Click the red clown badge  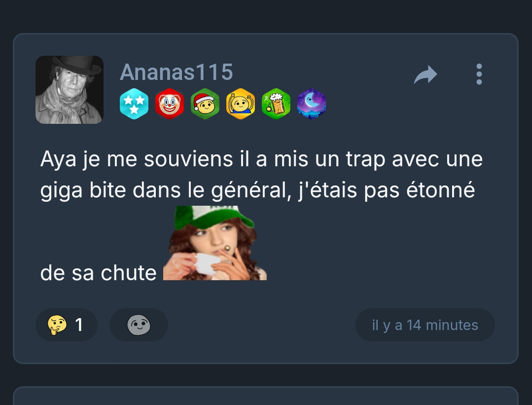click(170, 104)
